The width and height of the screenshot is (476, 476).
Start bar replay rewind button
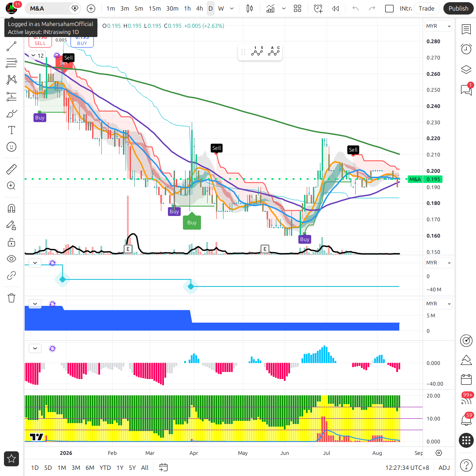point(335,8)
